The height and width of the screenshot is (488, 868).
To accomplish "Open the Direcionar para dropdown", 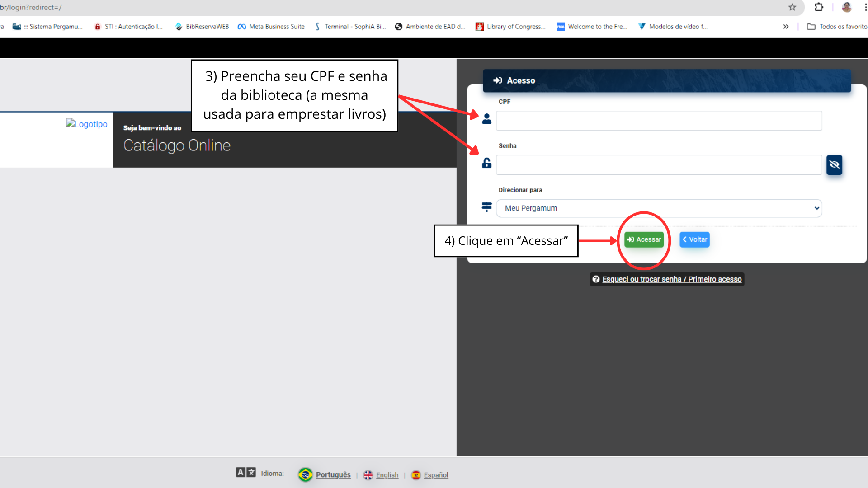I will tap(659, 208).
